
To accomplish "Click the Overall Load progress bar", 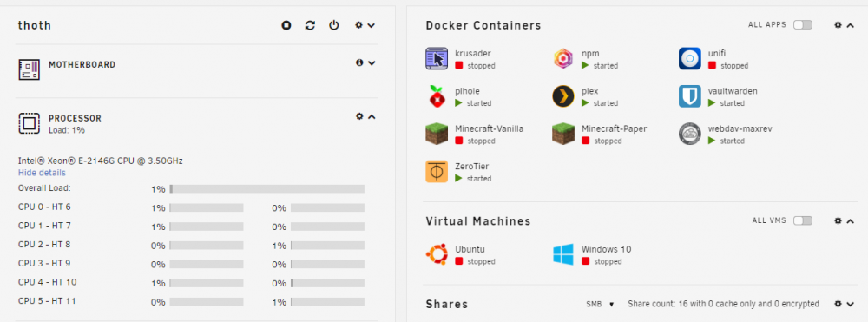I will click(x=266, y=188).
